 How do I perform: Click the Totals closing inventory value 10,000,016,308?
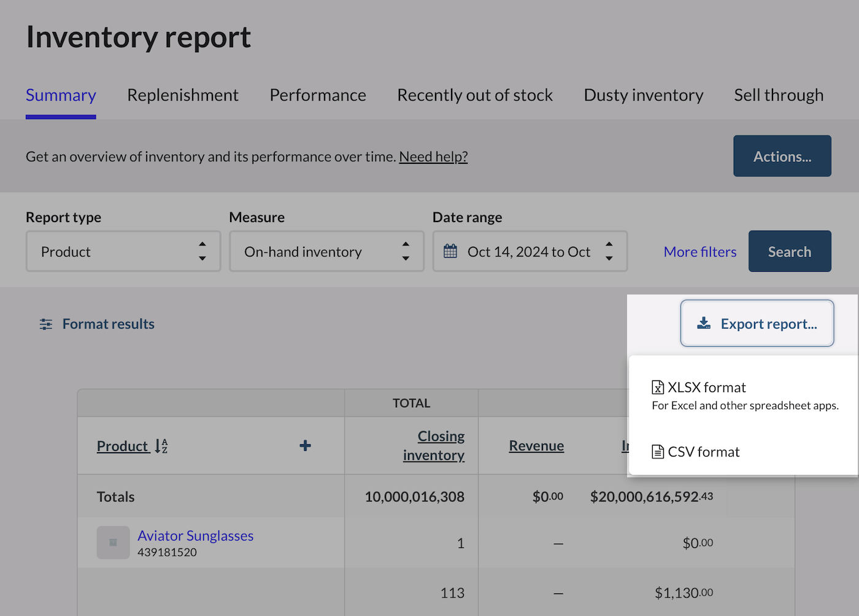[415, 497]
